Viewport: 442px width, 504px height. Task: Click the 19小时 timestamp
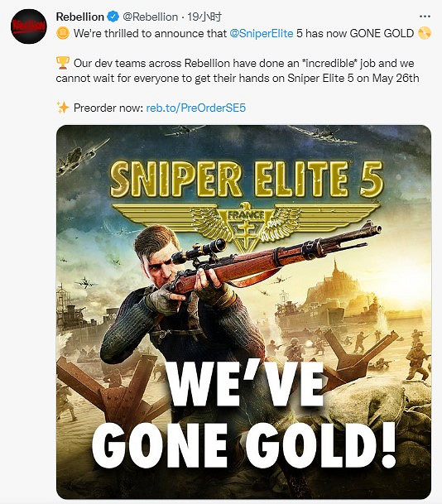(x=204, y=17)
